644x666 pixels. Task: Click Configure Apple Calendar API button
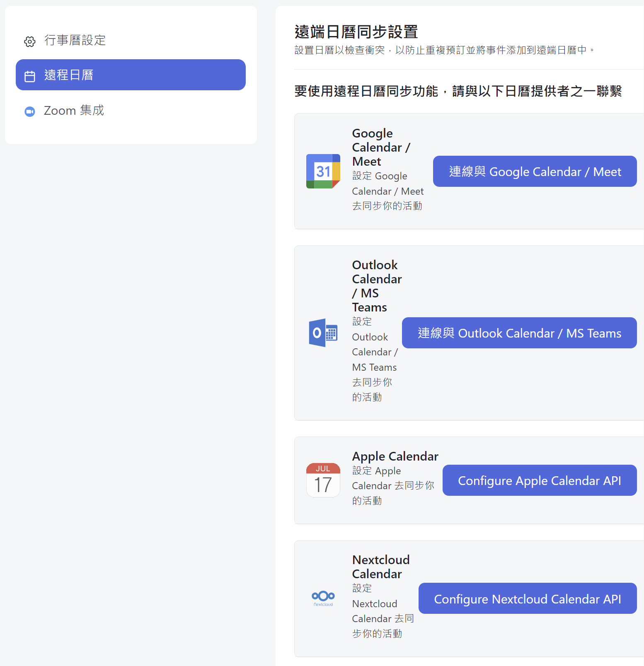[540, 480]
